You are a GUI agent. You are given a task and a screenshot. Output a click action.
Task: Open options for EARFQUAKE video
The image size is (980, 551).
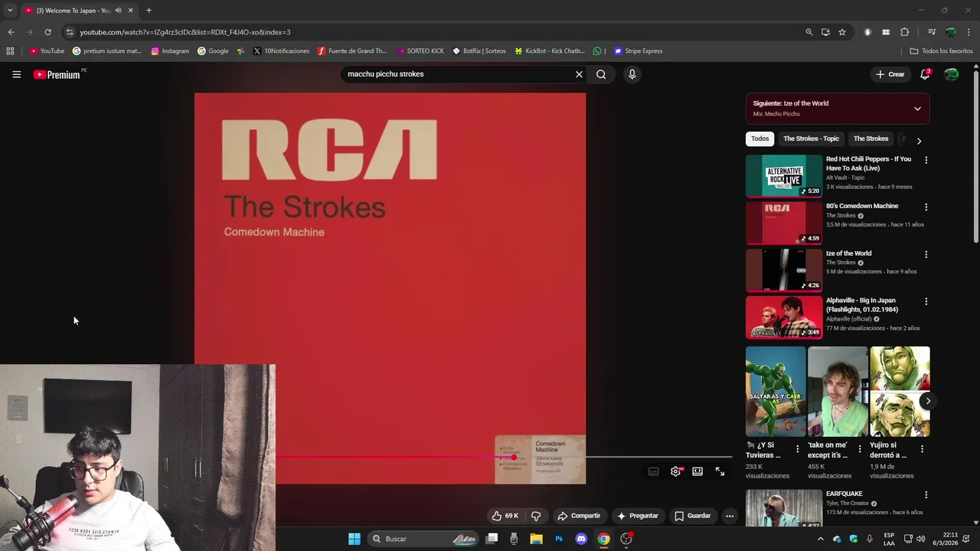[x=926, y=495]
